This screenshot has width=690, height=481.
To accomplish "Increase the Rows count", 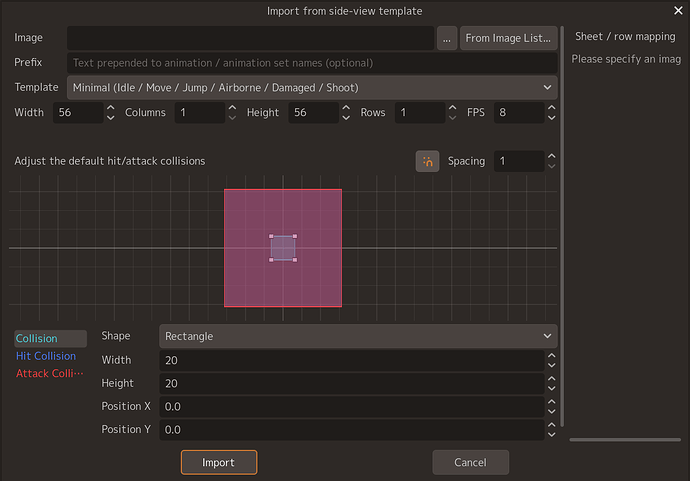I will click(452, 107).
